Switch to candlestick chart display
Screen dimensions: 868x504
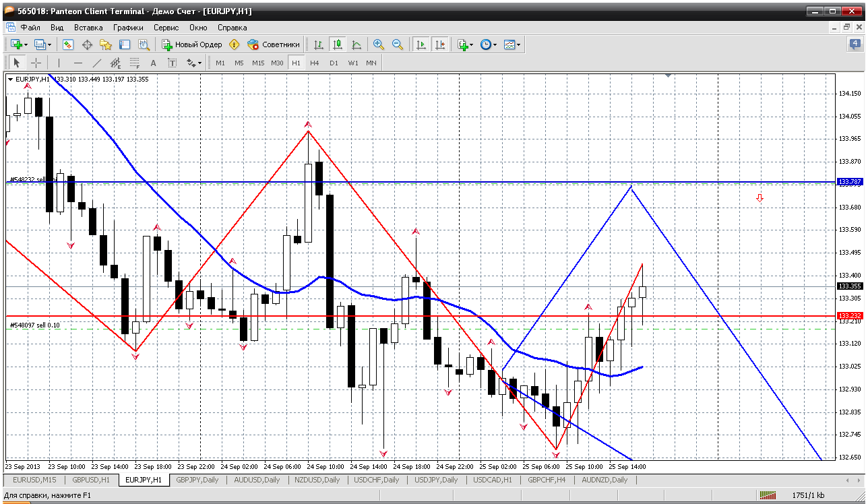[338, 44]
